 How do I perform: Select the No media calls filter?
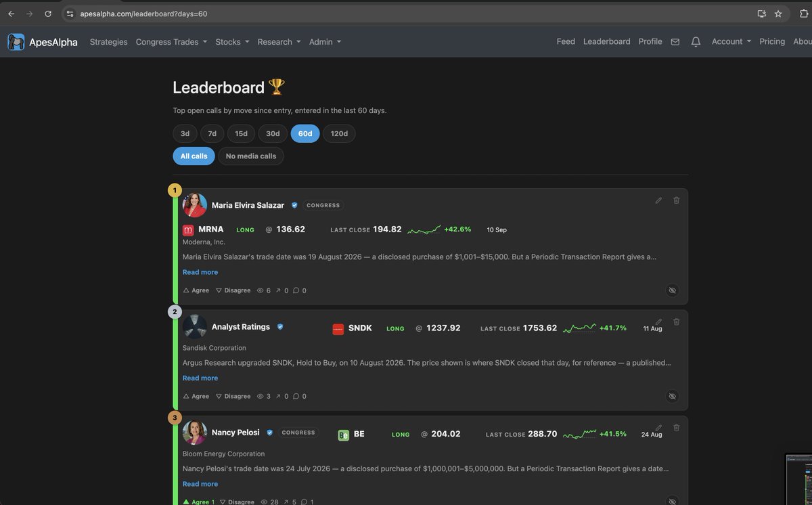click(251, 156)
